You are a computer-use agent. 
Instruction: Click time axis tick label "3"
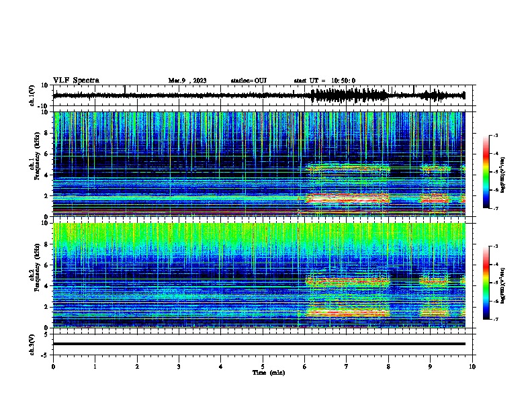tap(179, 367)
